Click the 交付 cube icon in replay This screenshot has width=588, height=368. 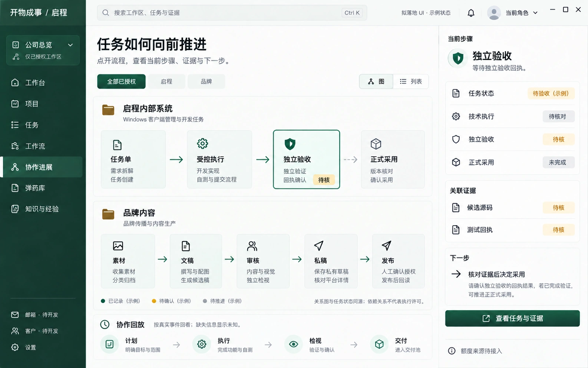379,344
